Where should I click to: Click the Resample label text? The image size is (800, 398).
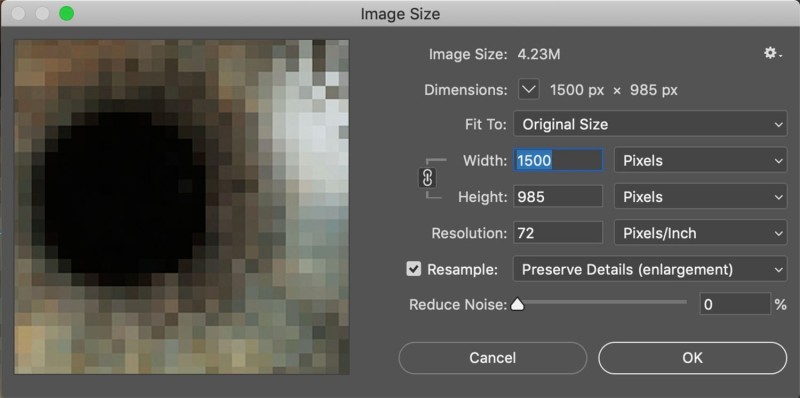pos(462,269)
